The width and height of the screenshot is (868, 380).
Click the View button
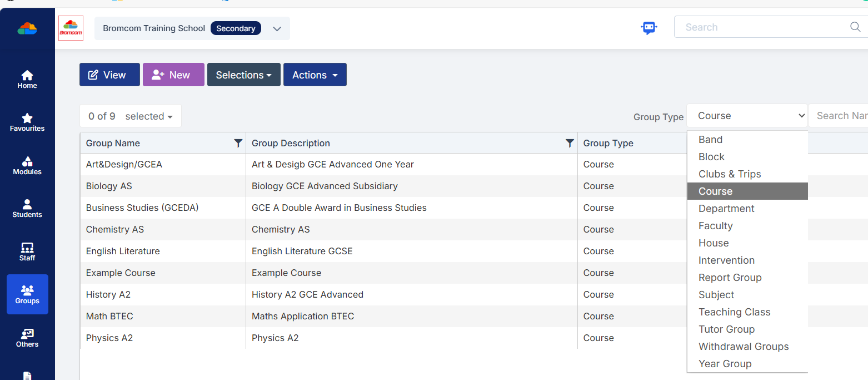(x=109, y=75)
